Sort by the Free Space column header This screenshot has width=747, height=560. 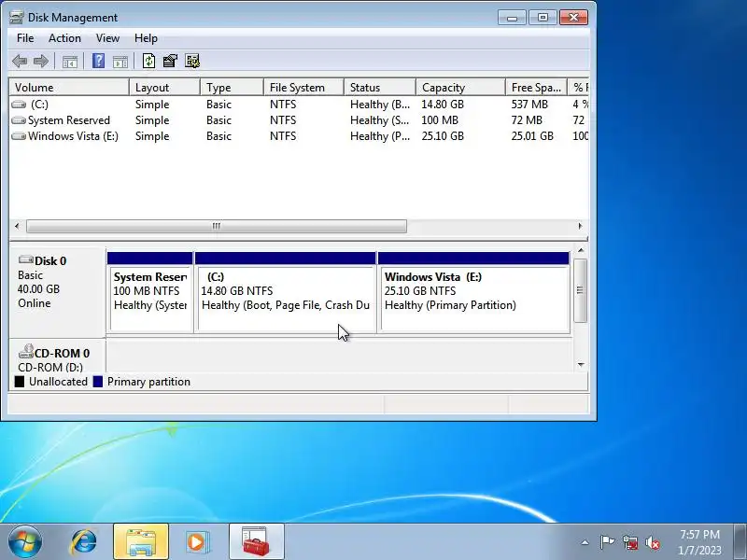(536, 88)
